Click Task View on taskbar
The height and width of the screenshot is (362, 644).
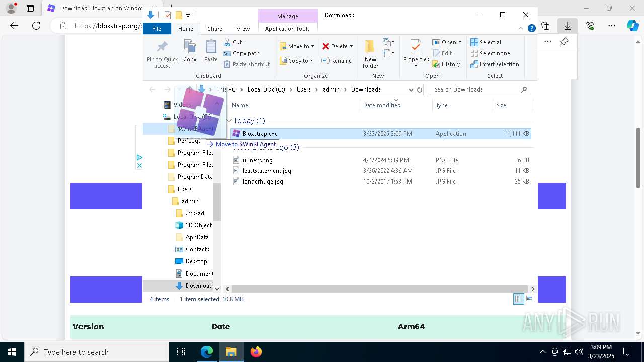click(x=181, y=352)
